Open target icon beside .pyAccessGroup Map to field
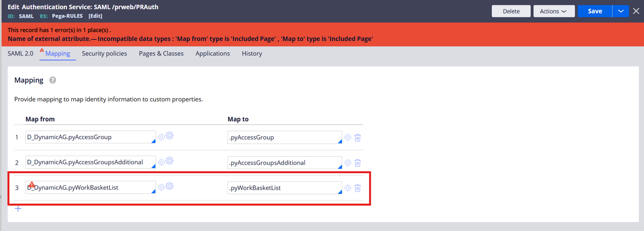Viewport: 644px width, 231px height. point(348,138)
